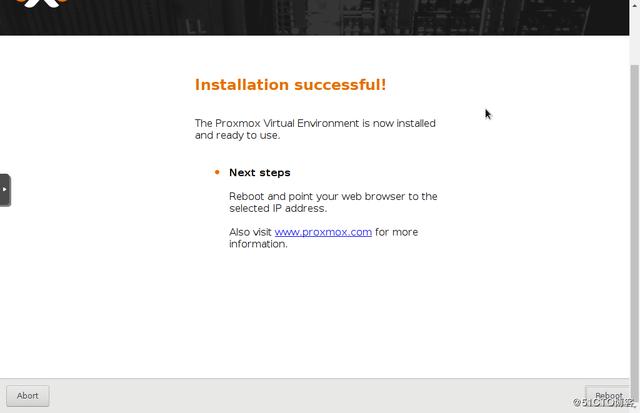Click the Abort button
This screenshot has height=413, width=640.
tap(28, 396)
